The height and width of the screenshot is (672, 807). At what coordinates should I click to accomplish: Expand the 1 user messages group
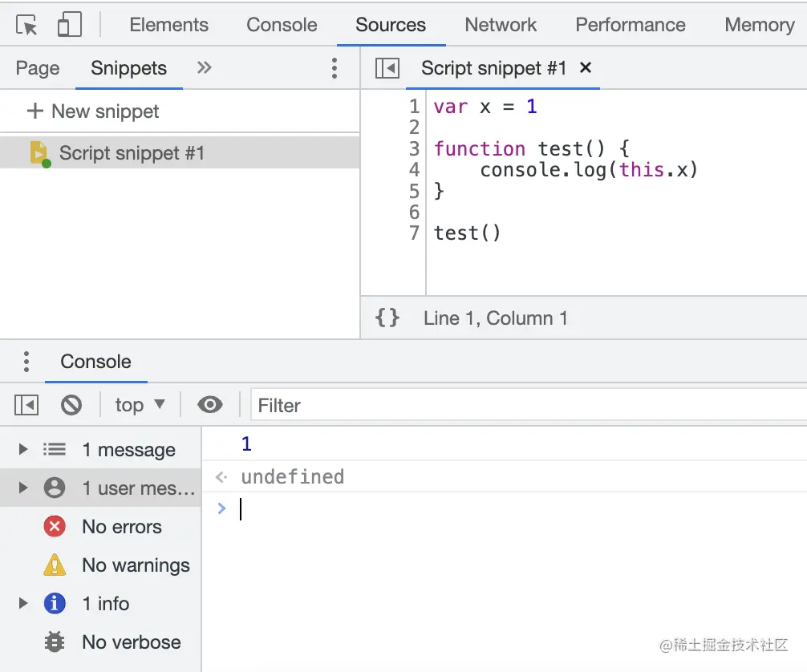tap(22, 488)
